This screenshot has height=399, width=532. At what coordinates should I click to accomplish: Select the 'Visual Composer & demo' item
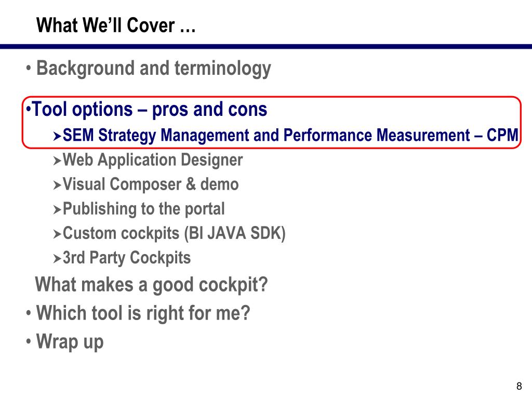point(151,184)
